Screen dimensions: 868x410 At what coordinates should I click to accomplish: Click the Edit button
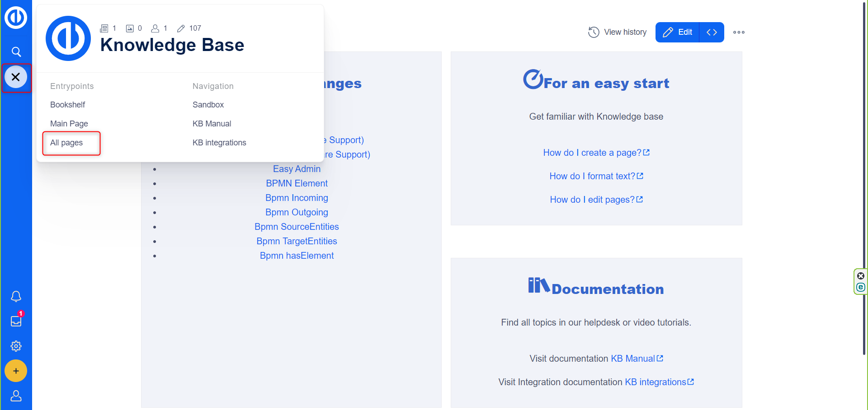click(x=677, y=32)
